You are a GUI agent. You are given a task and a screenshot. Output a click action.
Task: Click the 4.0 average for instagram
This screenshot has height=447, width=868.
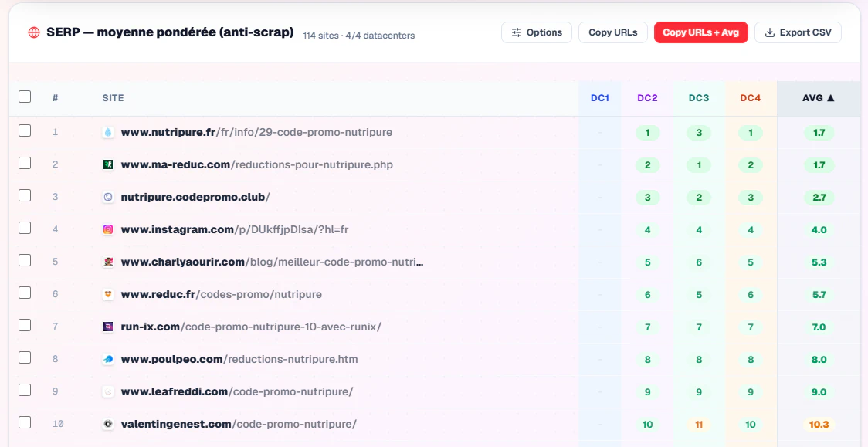pyautogui.click(x=819, y=229)
